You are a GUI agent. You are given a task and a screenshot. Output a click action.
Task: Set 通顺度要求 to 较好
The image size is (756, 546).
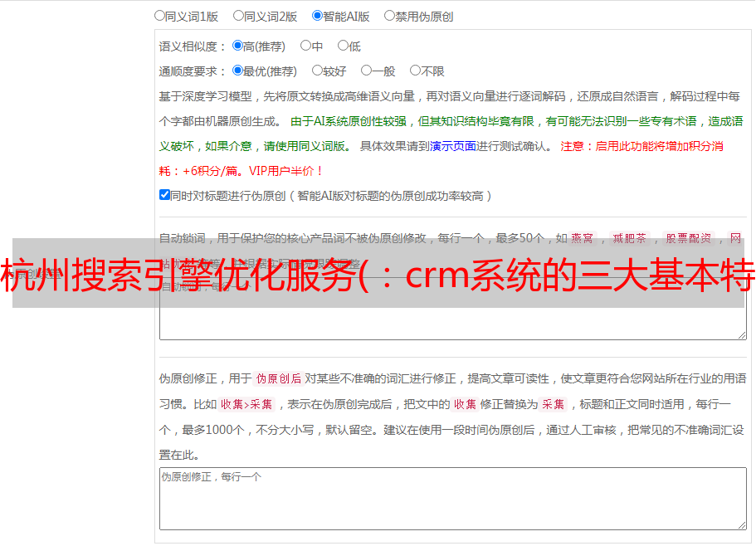[x=317, y=71]
